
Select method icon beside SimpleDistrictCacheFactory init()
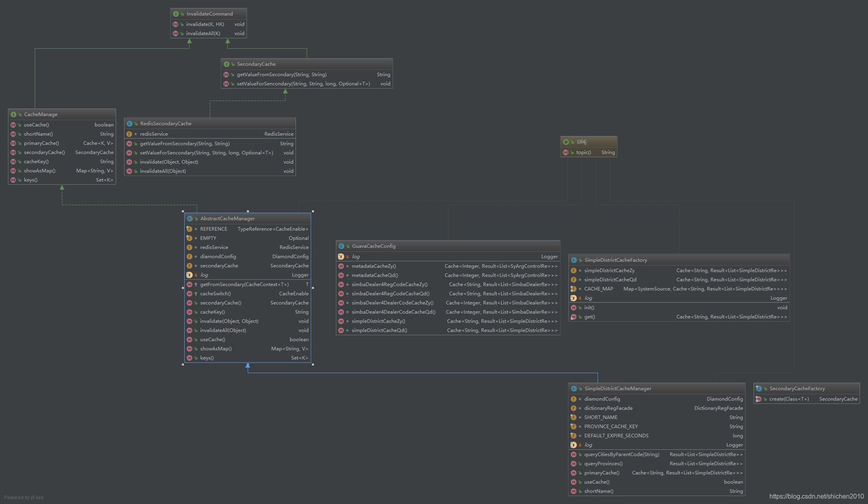tap(574, 308)
